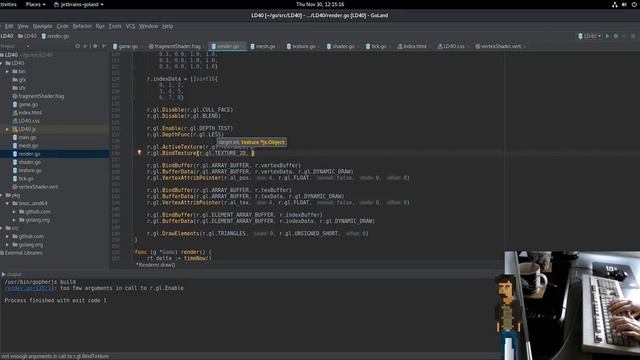This screenshot has height=360, width=640.
Task: Collapse the src folder
Action: pos(2,228)
